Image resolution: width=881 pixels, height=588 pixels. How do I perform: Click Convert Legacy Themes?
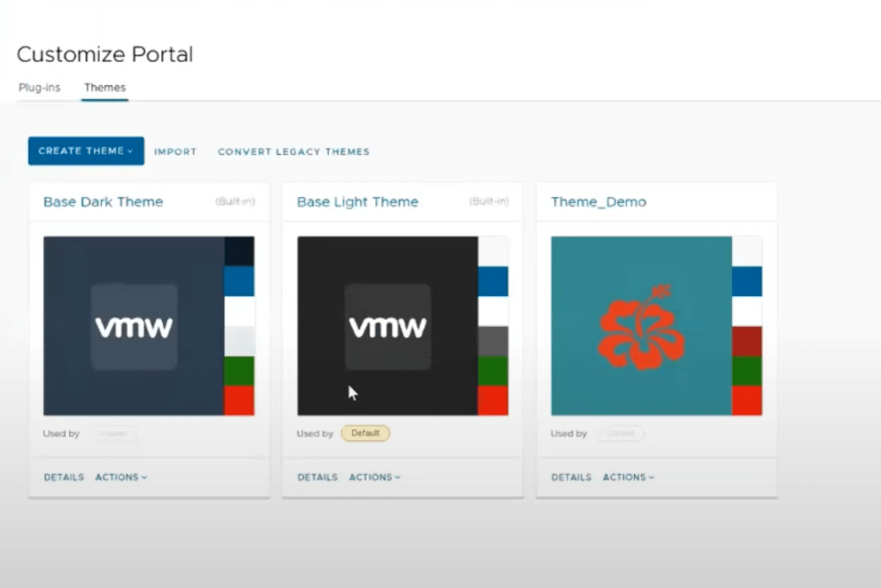(x=294, y=152)
